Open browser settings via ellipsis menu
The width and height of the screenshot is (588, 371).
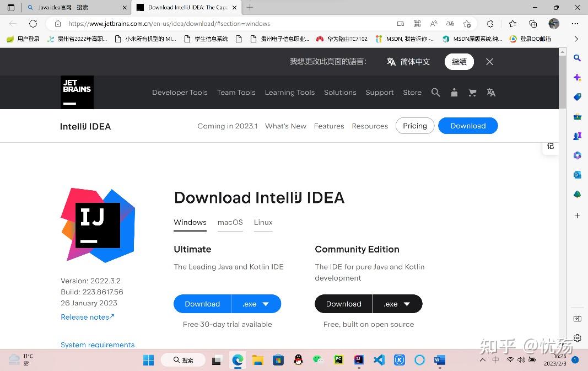tap(575, 24)
